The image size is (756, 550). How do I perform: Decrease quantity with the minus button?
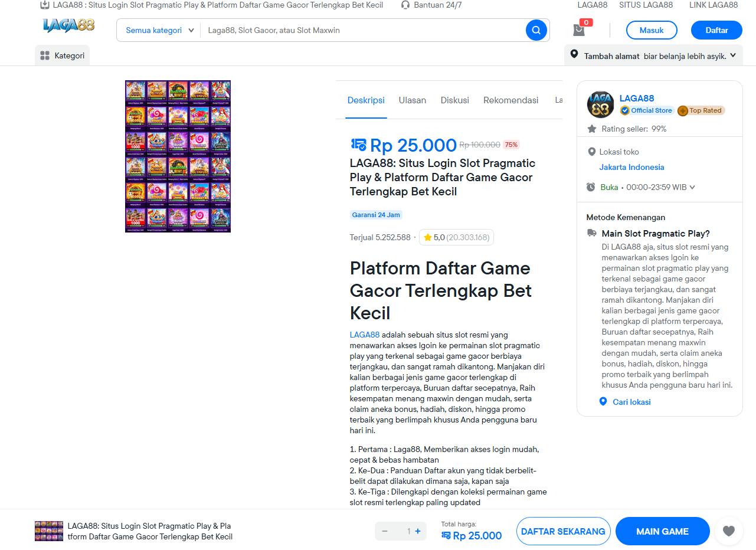click(385, 531)
